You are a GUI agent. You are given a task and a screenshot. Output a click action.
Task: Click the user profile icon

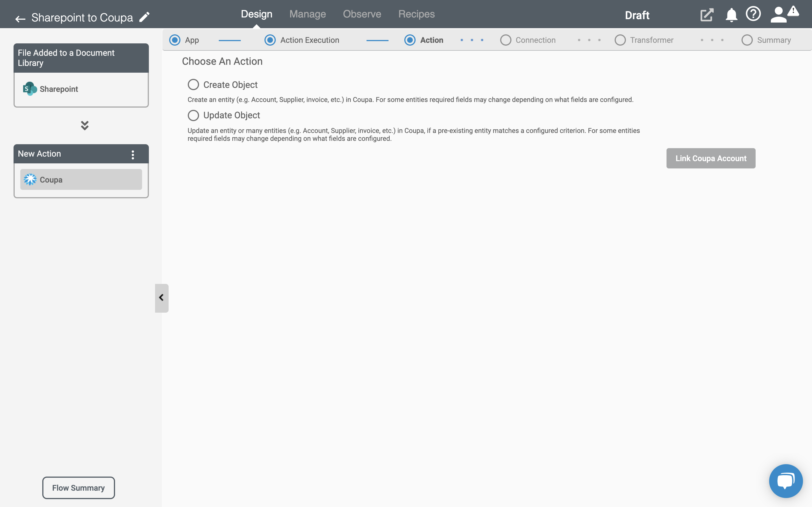(x=778, y=14)
